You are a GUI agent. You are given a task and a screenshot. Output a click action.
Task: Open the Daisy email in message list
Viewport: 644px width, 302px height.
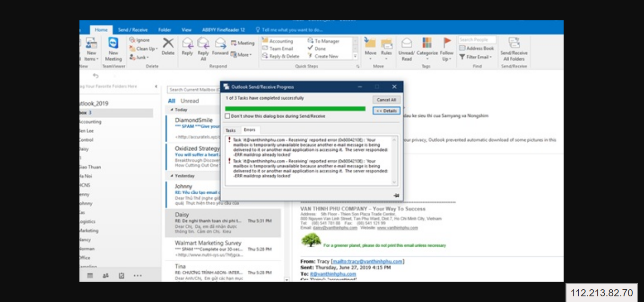[223, 223]
